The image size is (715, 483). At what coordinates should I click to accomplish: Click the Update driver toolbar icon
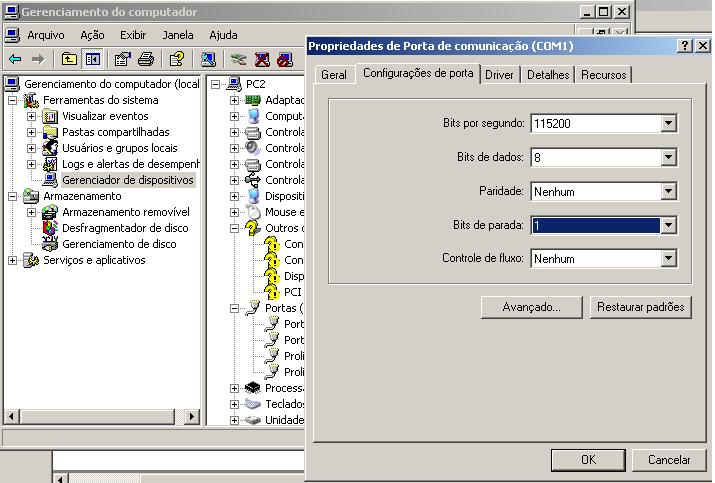pyautogui.click(x=238, y=59)
